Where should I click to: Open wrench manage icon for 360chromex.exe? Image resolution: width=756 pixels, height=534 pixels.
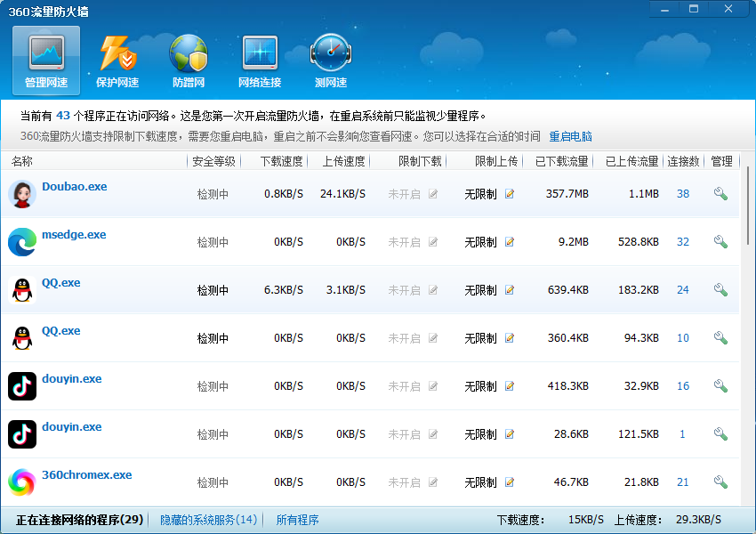click(x=720, y=481)
